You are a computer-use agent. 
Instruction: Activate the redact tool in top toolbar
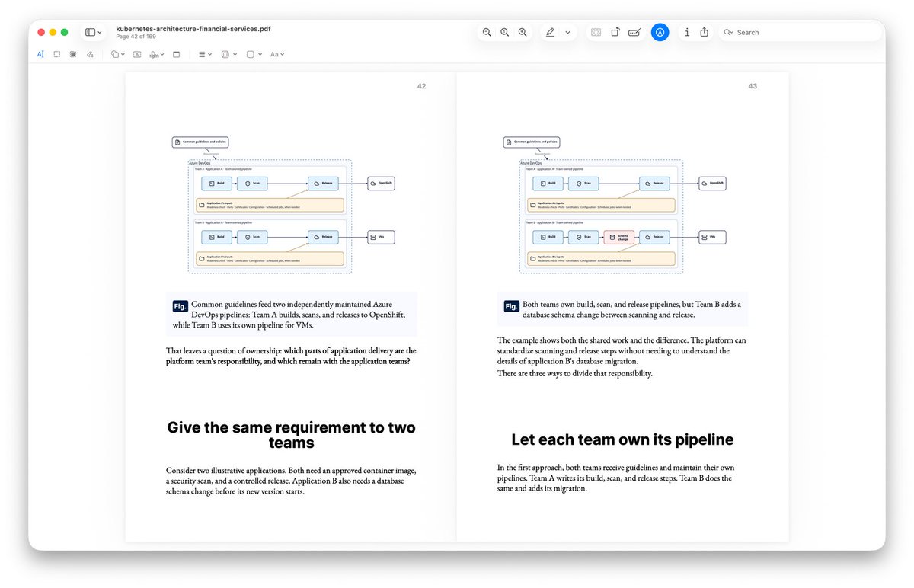596,32
